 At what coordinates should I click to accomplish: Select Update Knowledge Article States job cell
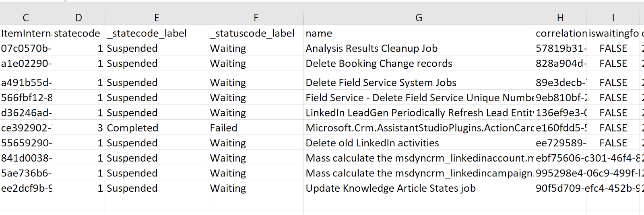tap(419, 188)
